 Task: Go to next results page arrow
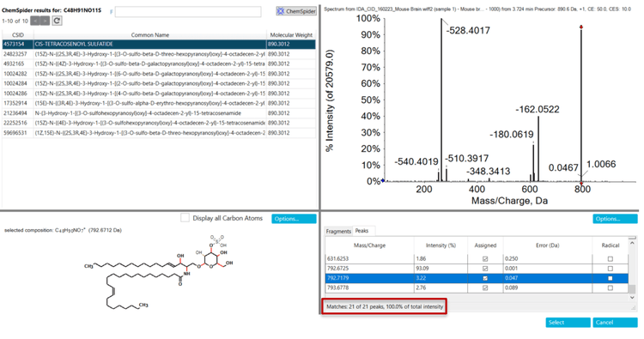click(x=46, y=21)
